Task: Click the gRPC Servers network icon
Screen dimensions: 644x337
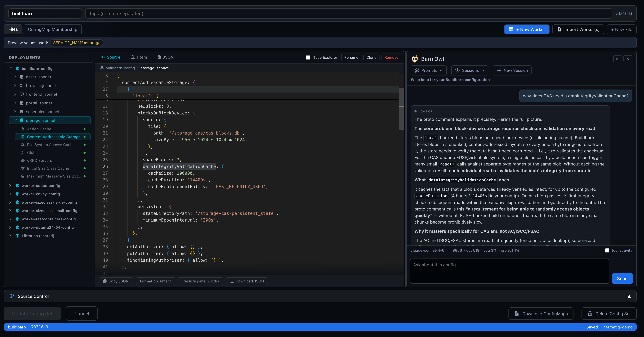Action: [23, 160]
